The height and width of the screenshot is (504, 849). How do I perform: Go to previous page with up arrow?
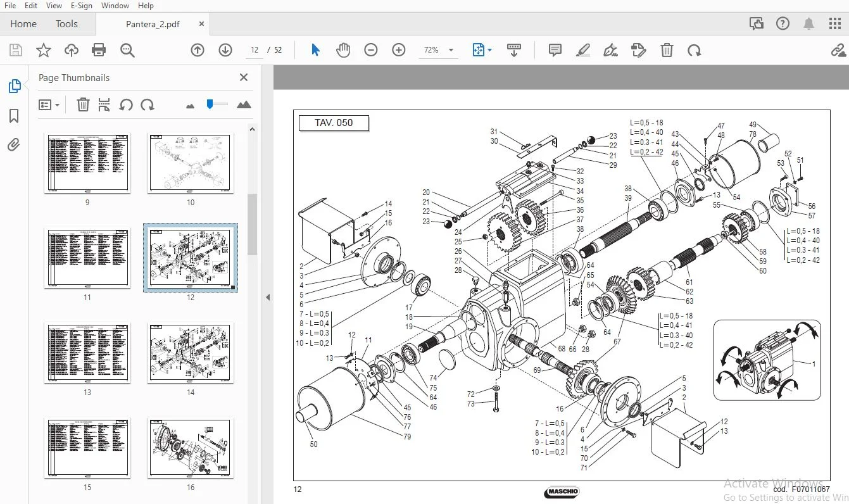coord(198,50)
